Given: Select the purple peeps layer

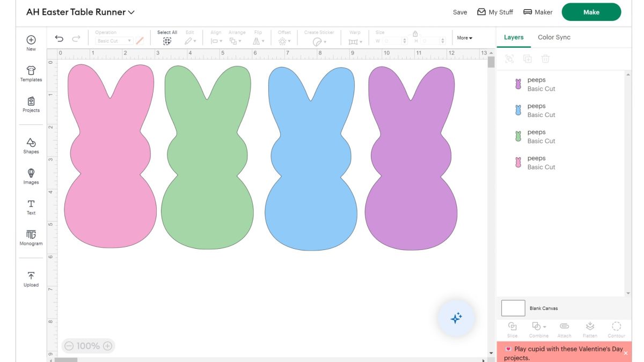Looking at the screenshot, I should pyautogui.click(x=560, y=84).
